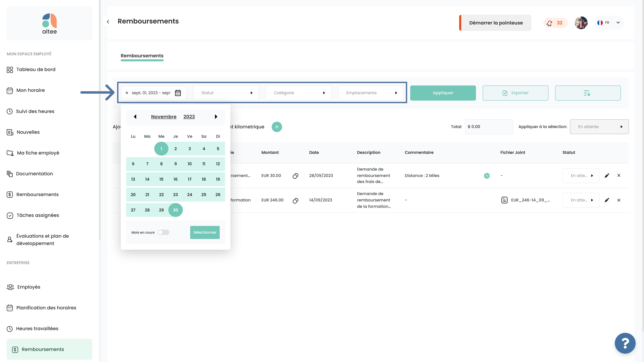Image resolution: width=644 pixels, height=362 pixels.
Task: Open Tâches assignées in sidebar
Action: pyautogui.click(x=33, y=215)
